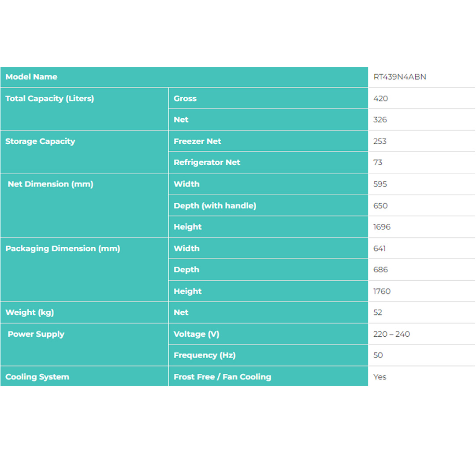Select the Depth (with handle) label
The height and width of the screenshot is (476, 476).
pyautogui.click(x=215, y=206)
